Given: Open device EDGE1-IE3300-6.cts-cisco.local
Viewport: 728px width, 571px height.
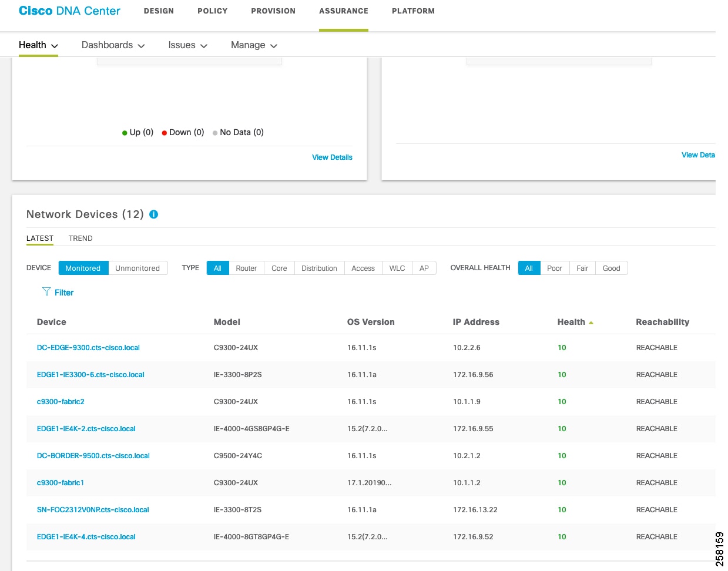Looking at the screenshot, I should (90, 375).
